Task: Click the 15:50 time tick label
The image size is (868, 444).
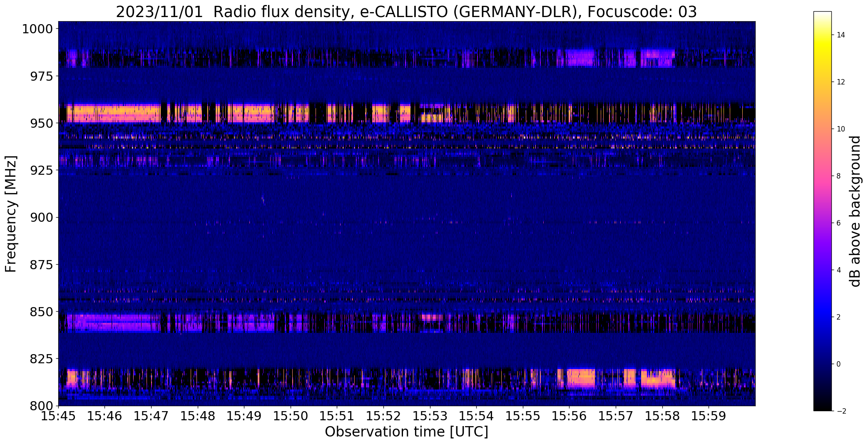Action: (291, 416)
